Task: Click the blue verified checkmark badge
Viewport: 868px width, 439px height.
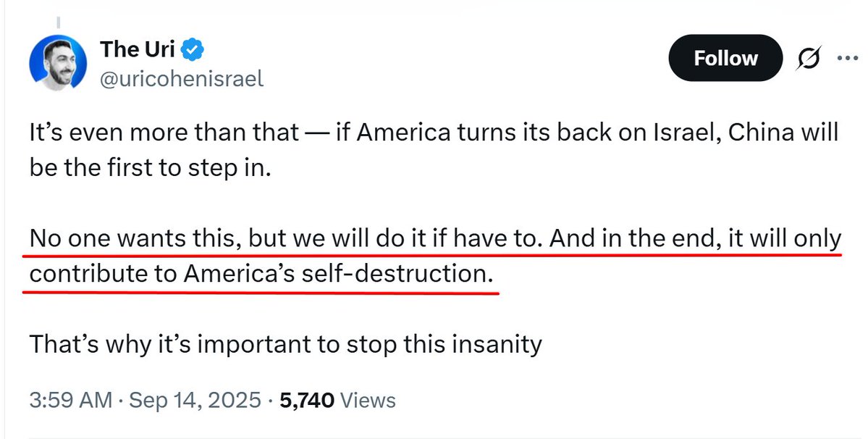Action: 193,50
